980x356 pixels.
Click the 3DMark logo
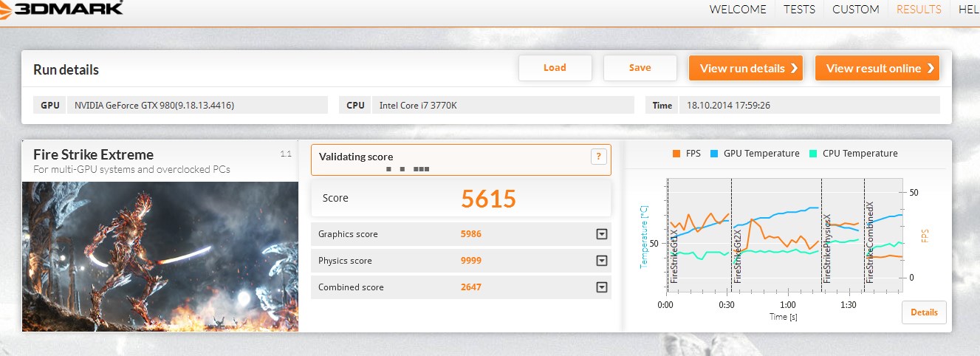(x=62, y=9)
